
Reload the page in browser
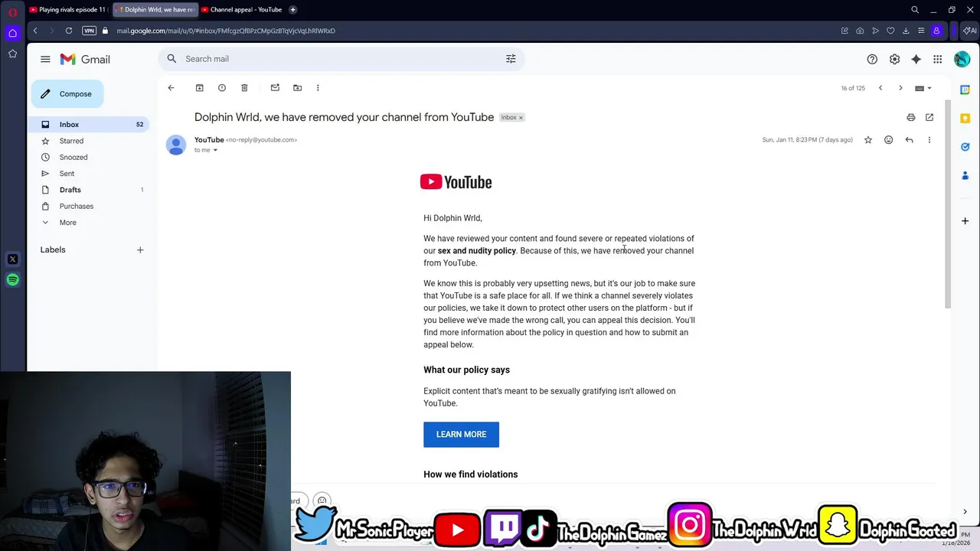pyautogui.click(x=69, y=31)
